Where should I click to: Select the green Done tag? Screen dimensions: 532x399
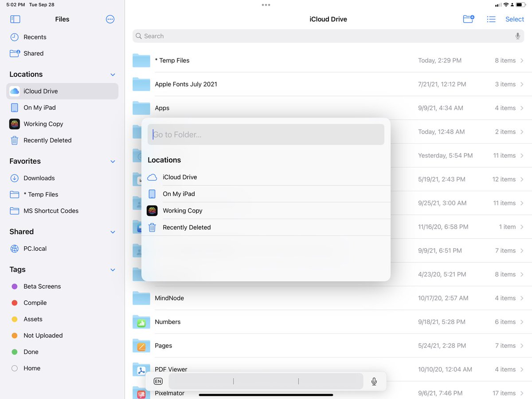(x=62, y=352)
